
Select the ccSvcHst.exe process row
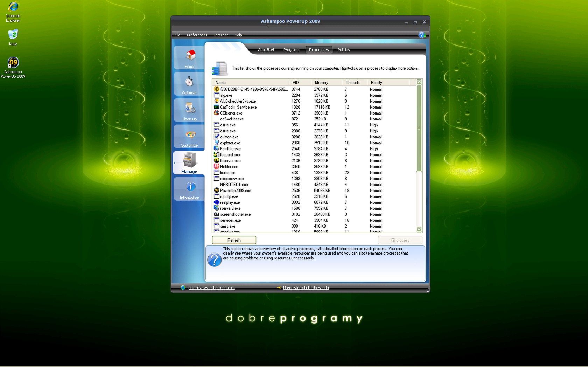[314, 119]
